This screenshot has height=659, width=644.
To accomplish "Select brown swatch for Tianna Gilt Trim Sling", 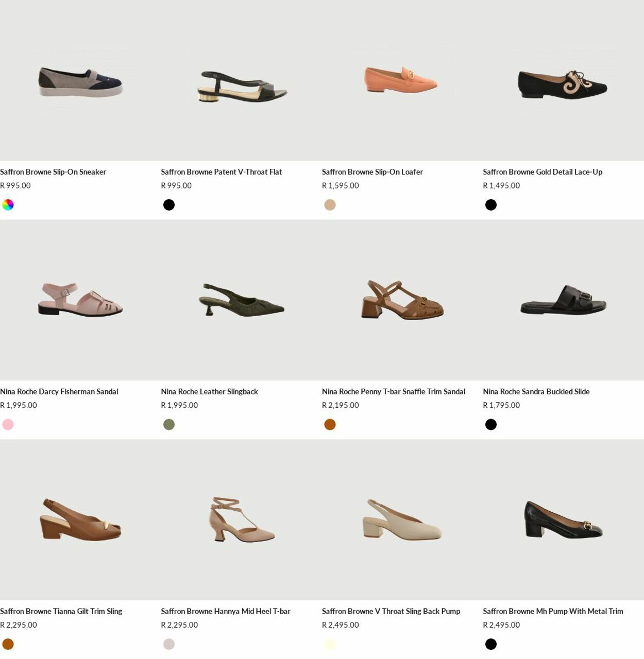I will 8,644.
